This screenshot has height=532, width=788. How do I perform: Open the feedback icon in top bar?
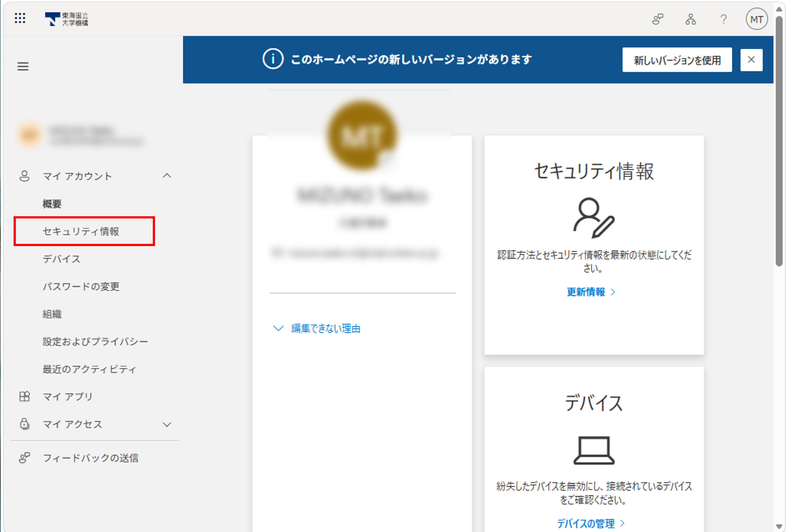[657, 19]
